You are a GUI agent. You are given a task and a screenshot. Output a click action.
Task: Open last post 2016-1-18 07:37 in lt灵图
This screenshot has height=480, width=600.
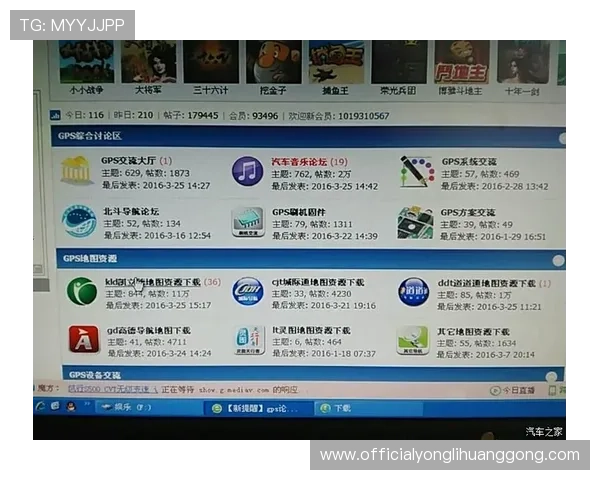[344, 354]
